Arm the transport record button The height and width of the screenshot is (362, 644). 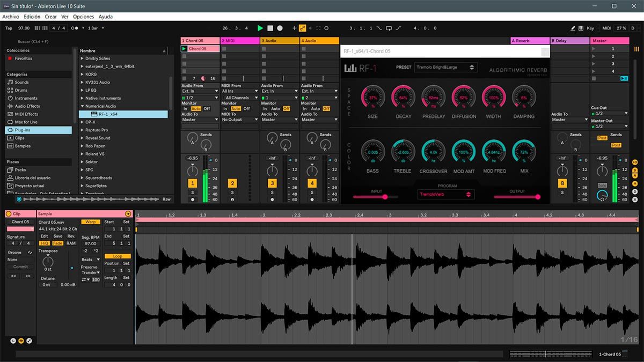pos(280,28)
